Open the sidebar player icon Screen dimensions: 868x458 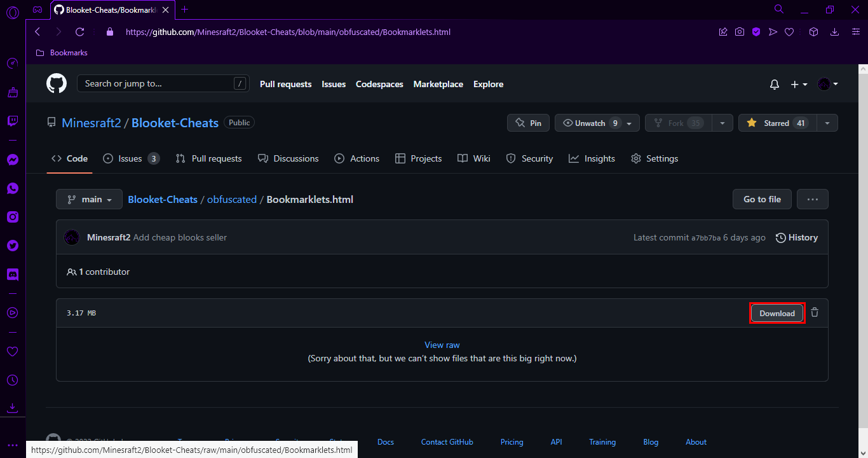(x=13, y=312)
